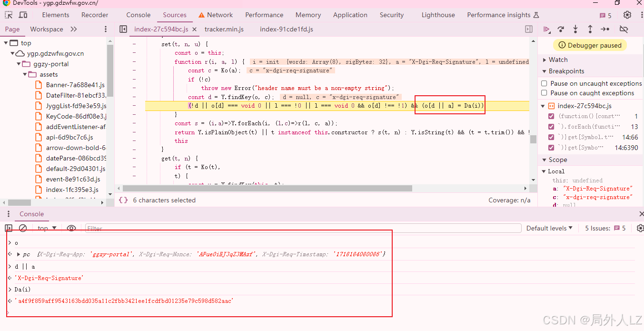Step over next function call
Image resolution: width=644 pixels, height=331 pixels.
pos(561,30)
